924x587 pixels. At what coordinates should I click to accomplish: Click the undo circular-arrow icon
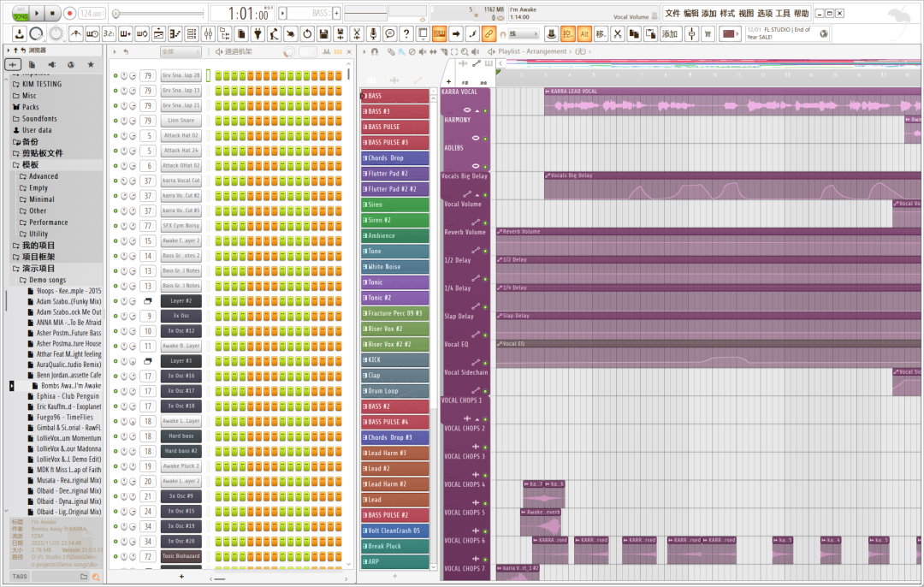[306, 33]
